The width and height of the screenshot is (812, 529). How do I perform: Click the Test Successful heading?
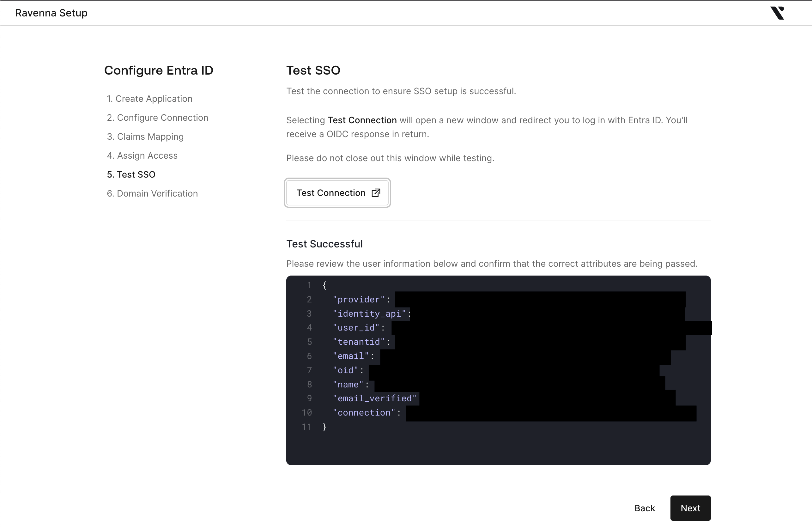point(324,244)
